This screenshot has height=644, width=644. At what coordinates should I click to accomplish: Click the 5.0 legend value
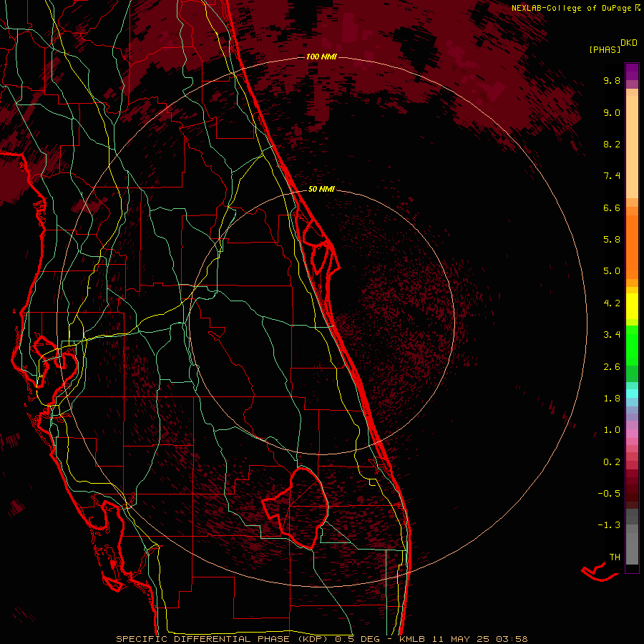coord(612,271)
